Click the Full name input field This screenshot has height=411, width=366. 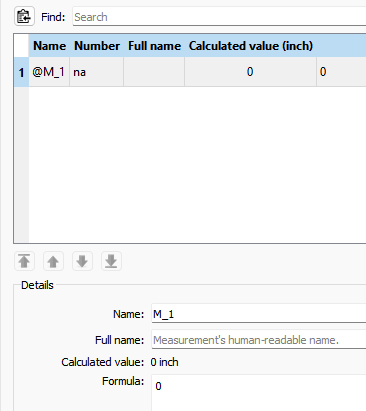tap(259, 339)
